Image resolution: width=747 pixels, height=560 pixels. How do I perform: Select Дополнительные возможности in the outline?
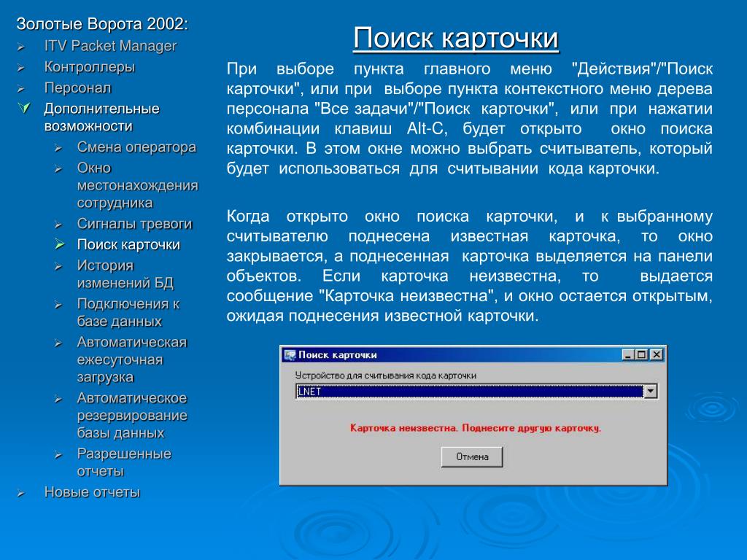(101, 117)
